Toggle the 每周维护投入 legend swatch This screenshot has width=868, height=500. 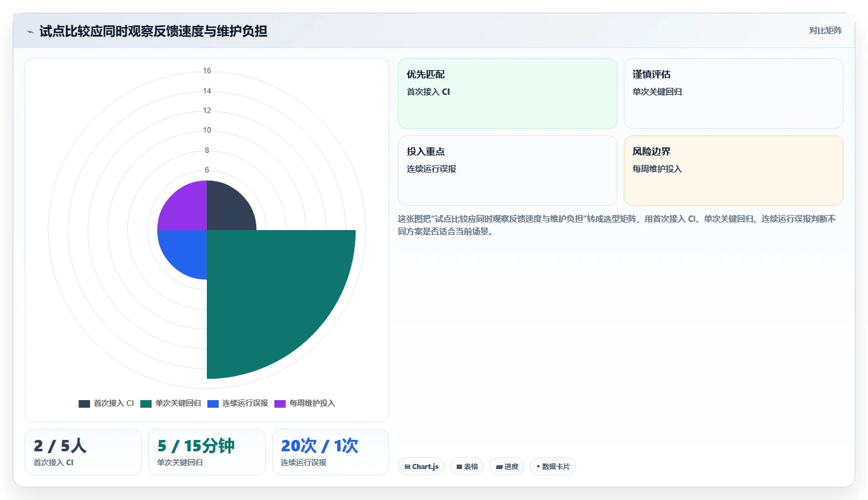click(280, 403)
